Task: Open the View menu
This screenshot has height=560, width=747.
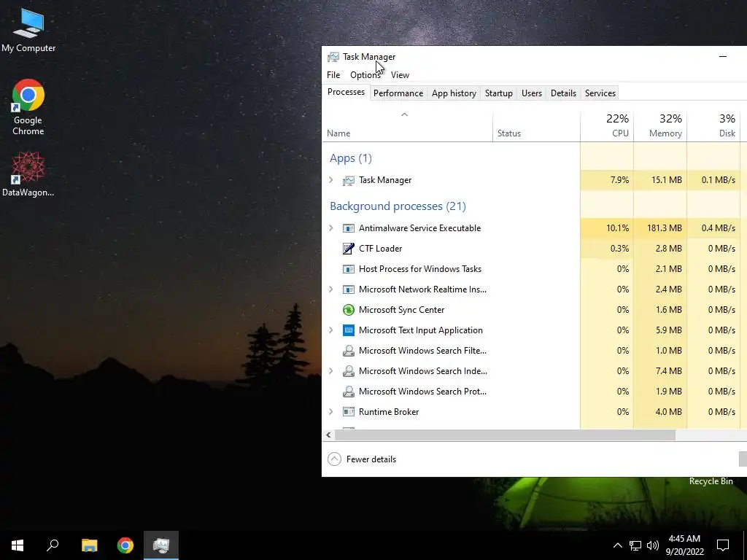Action: pos(400,75)
